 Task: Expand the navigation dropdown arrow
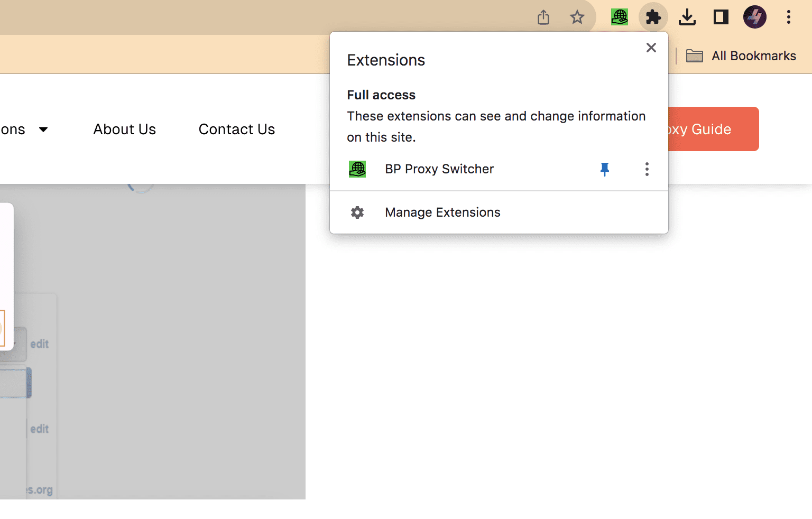point(43,129)
